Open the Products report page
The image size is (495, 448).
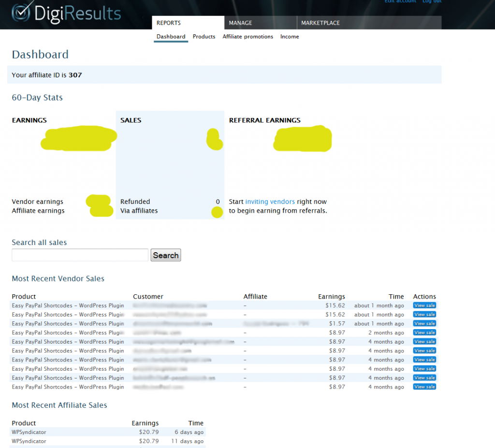pos(204,37)
